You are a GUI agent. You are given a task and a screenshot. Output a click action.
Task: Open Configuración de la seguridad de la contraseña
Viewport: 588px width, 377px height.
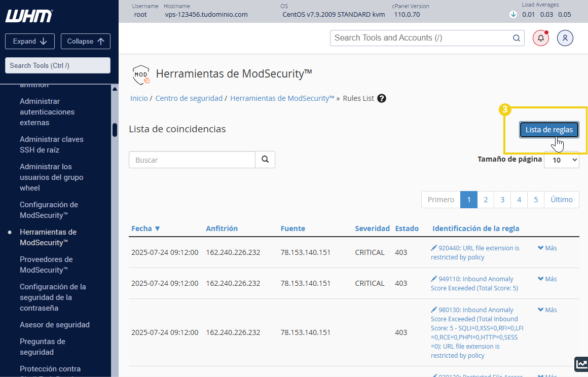(53, 297)
